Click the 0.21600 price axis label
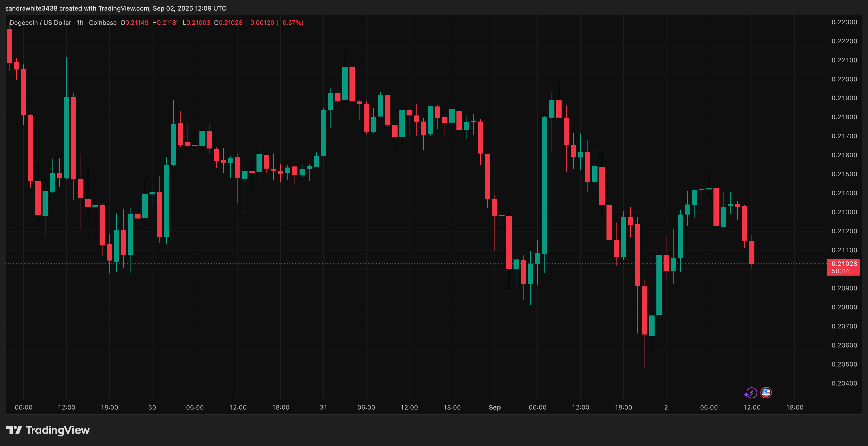Screen dimensions: 868x446 [844, 155]
